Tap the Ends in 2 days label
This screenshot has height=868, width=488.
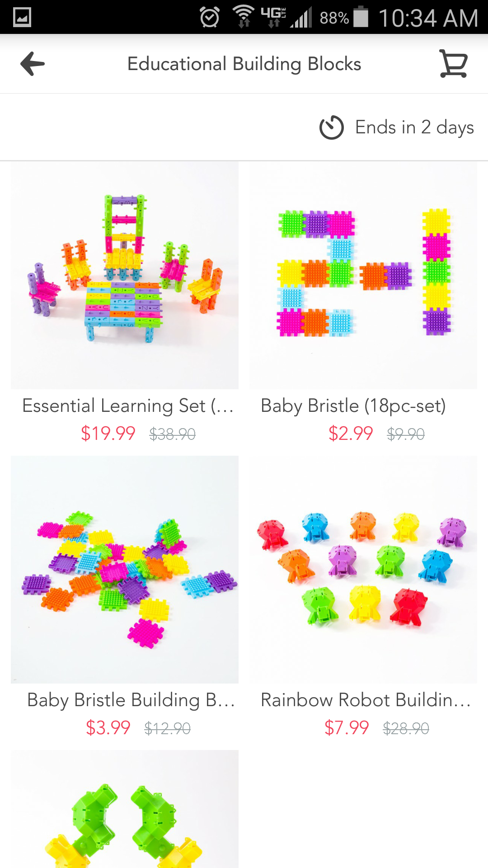click(x=414, y=127)
